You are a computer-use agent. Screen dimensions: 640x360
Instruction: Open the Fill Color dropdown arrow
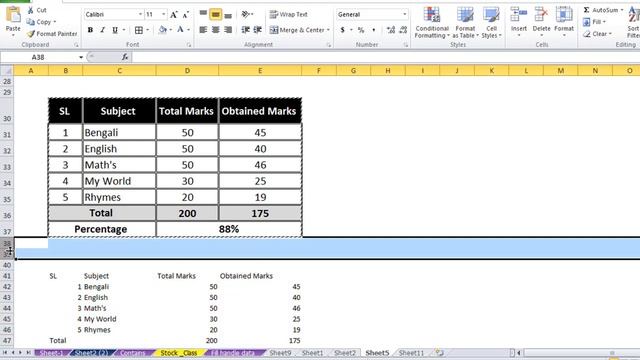coord(170,30)
